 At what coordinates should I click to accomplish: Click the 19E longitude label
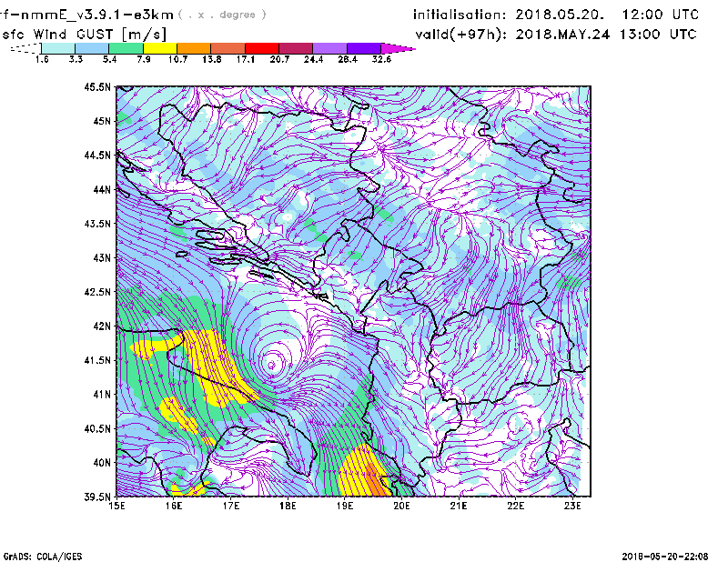click(345, 506)
